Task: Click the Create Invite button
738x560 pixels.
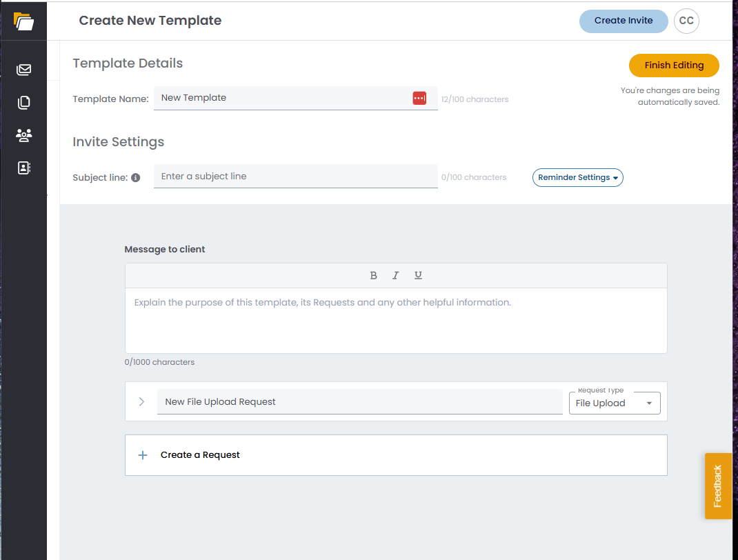Action: (x=623, y=21)
